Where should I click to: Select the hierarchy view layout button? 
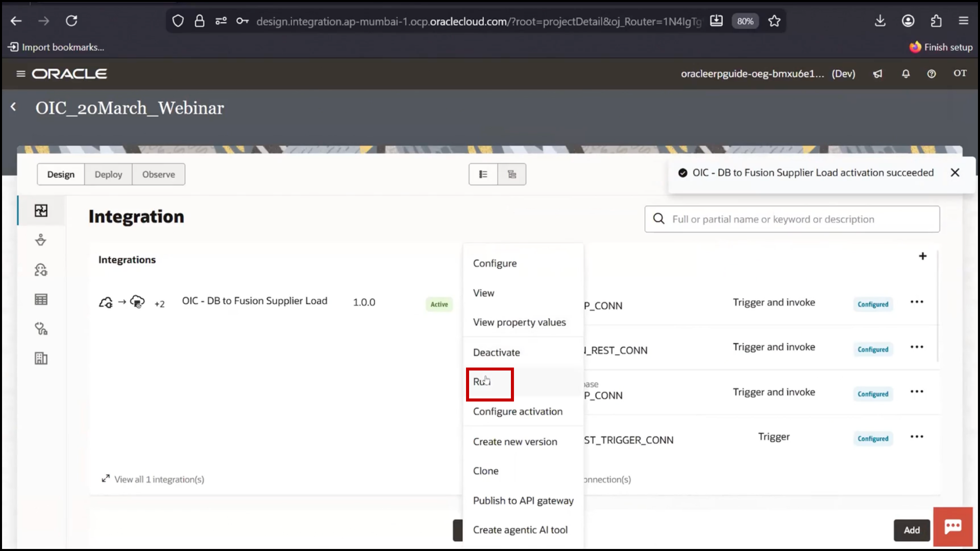[x=512, y=174]
